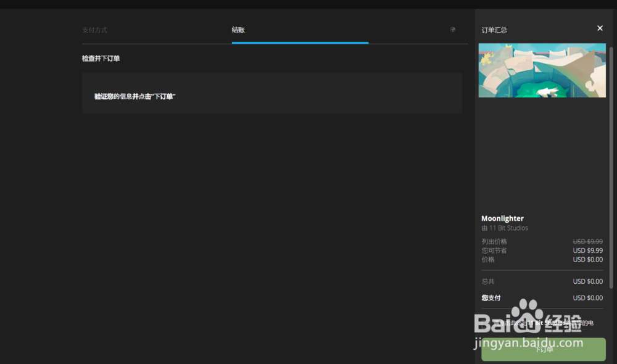Viewport: 617px width, 364px height.
Task: Click the 检查并下订单 heading
Action: 101,59
